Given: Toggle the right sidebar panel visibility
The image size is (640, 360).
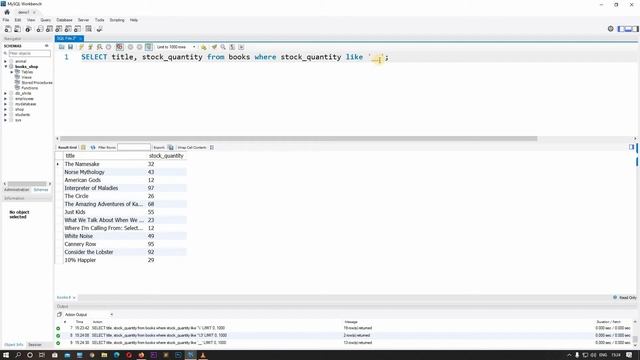Looking at the screenshot, I should coord(635,29).
